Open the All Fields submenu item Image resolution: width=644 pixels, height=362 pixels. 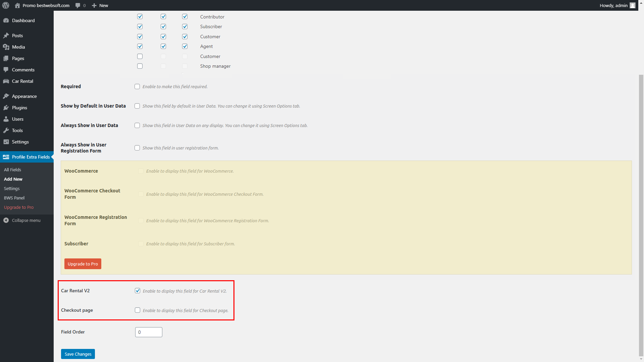[x=12, y=170]
